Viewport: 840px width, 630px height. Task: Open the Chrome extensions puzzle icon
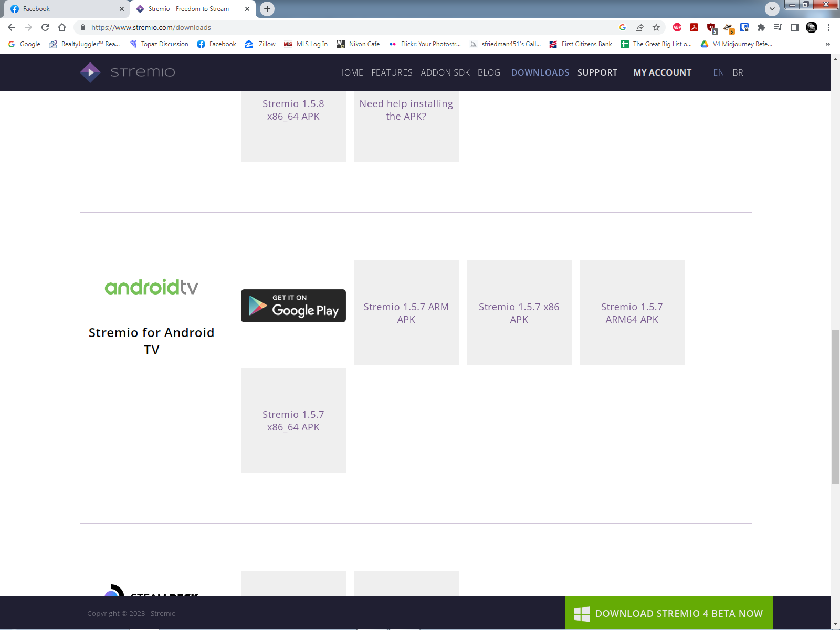coord(761,27)
